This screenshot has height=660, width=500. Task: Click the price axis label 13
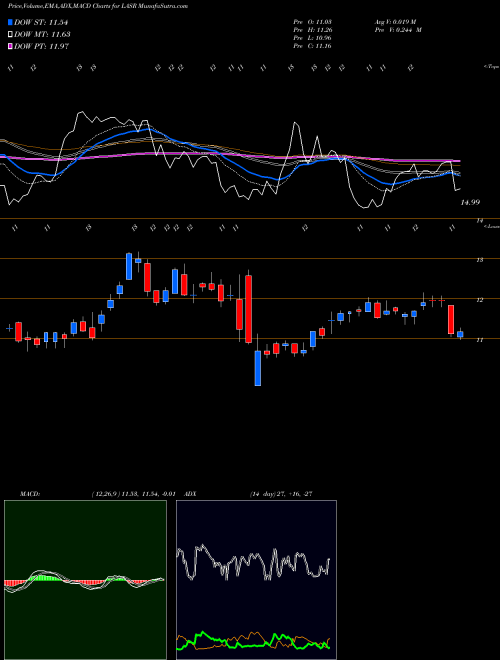479,260
